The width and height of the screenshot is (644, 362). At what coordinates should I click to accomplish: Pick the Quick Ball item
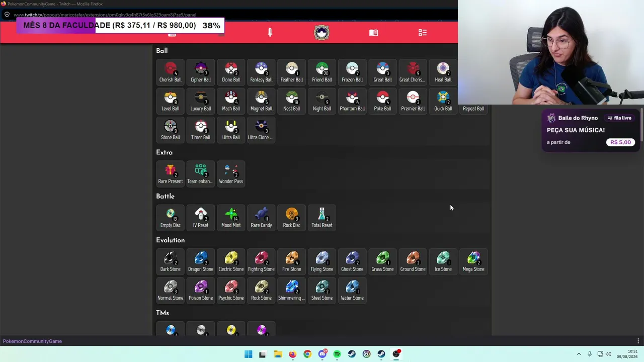click(443, 101)
